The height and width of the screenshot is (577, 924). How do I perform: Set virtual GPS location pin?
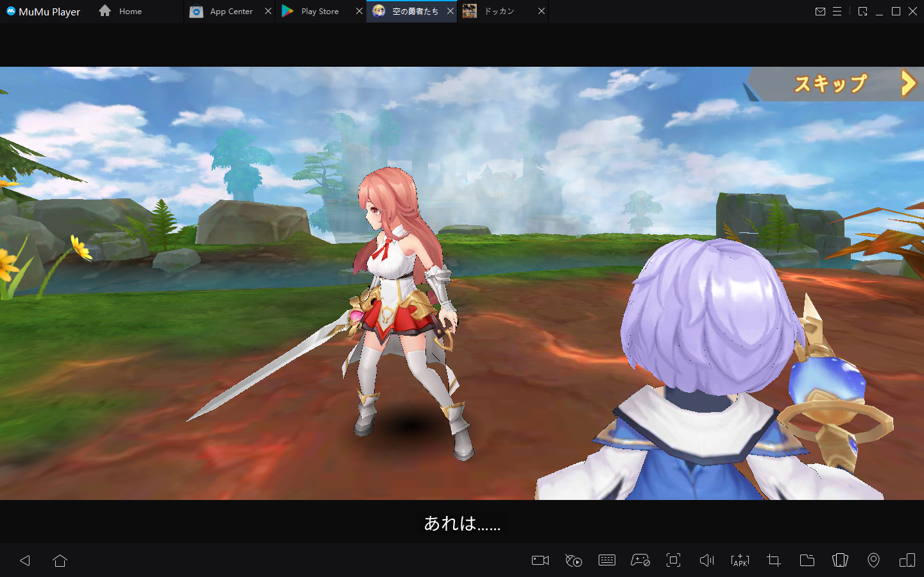click(x=873, y=560)
